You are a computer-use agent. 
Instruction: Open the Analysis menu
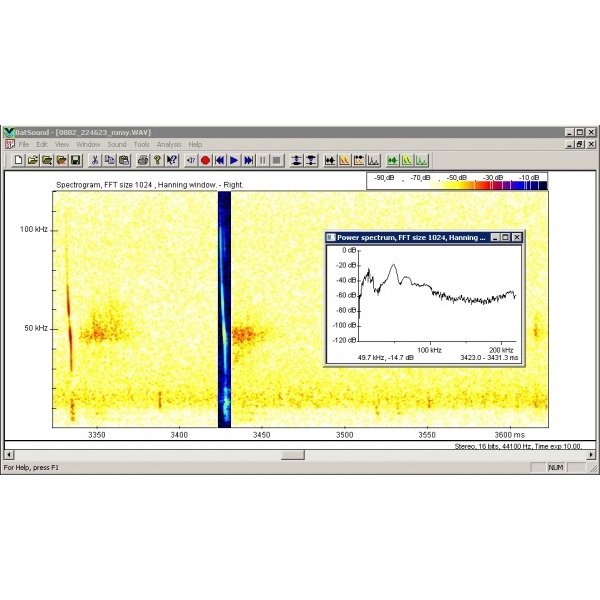[x=169, y=145]
